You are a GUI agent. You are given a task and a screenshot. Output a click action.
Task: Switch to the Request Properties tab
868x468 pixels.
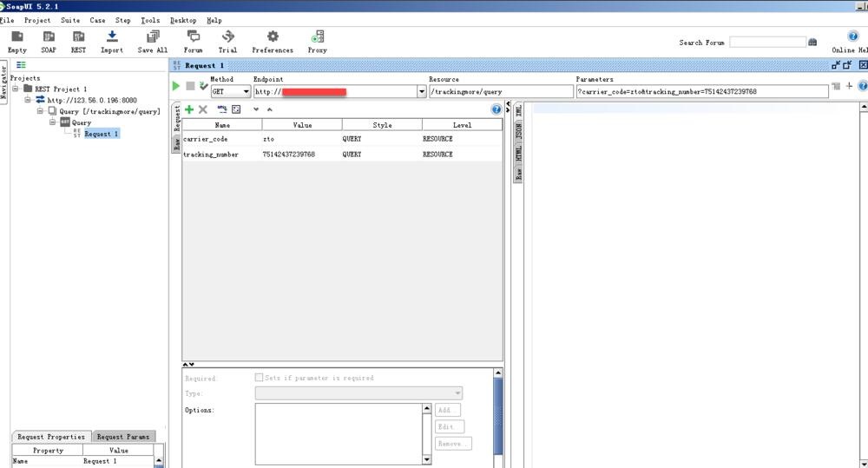coord(51,437)
